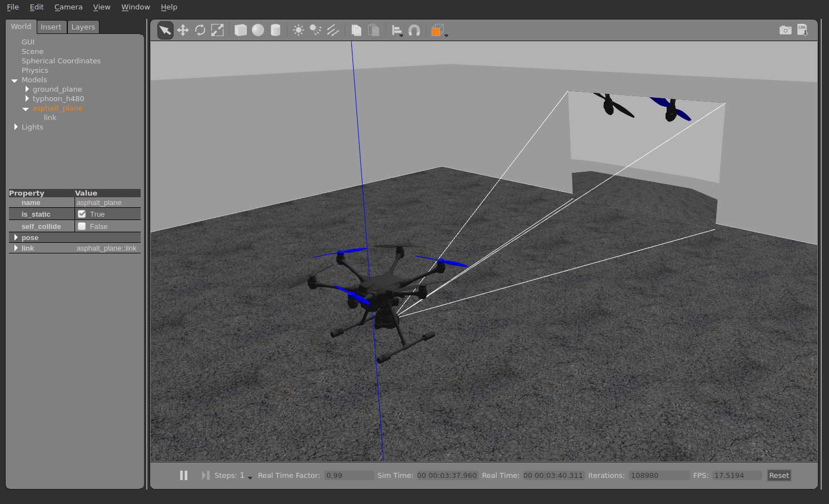Expand the typhoon_h480 model entry
This screenshot has height=504, width=829.
(x=26, y=98)
